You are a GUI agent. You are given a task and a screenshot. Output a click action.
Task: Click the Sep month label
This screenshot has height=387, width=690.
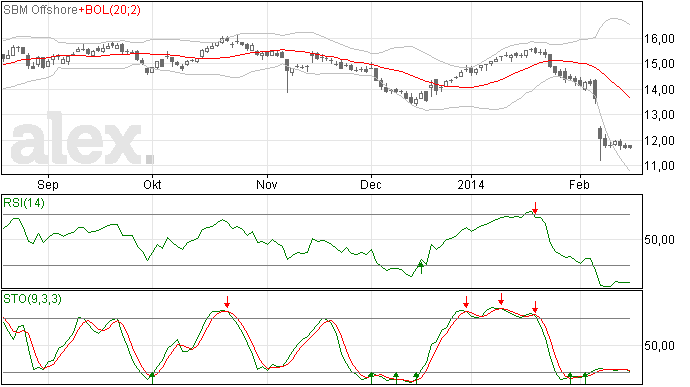(48, 184)
